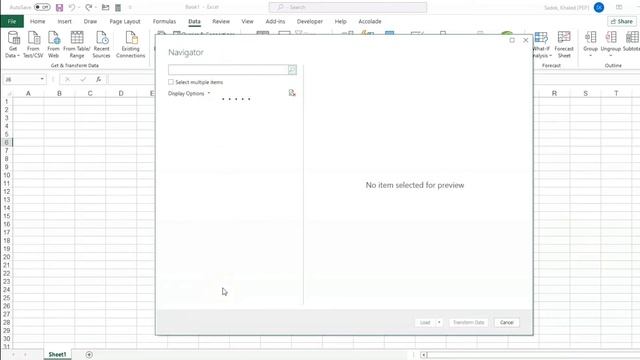The width and height of the screenshot is (640, 360).
Task: Click the Insert Function fx icon
Action: click(x=98, y=79)
